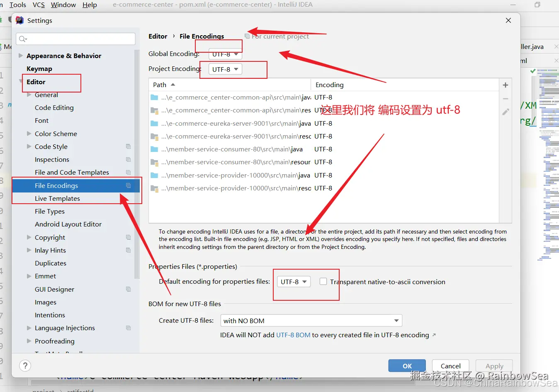Viewport: 559px width, 392px height.
Task: Open the Create UTF-8 files BOM dropdown
Action: click(x=311, y=321)
